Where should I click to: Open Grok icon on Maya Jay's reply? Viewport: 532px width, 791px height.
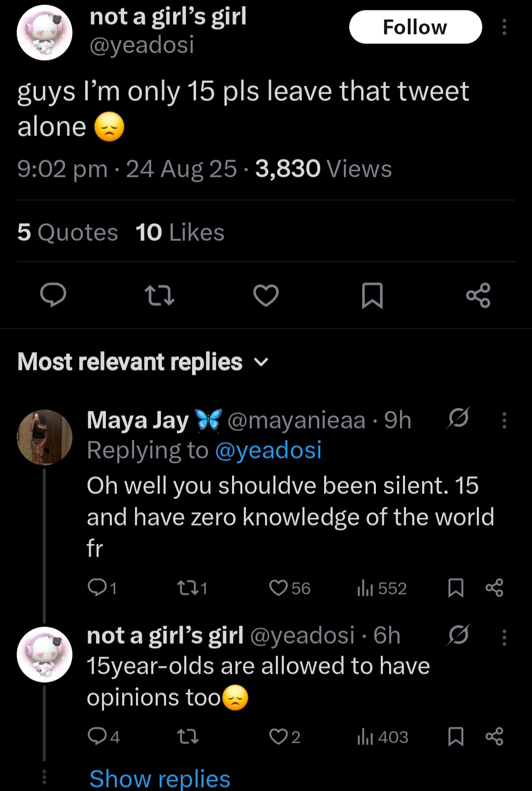(x=458, y=419)
